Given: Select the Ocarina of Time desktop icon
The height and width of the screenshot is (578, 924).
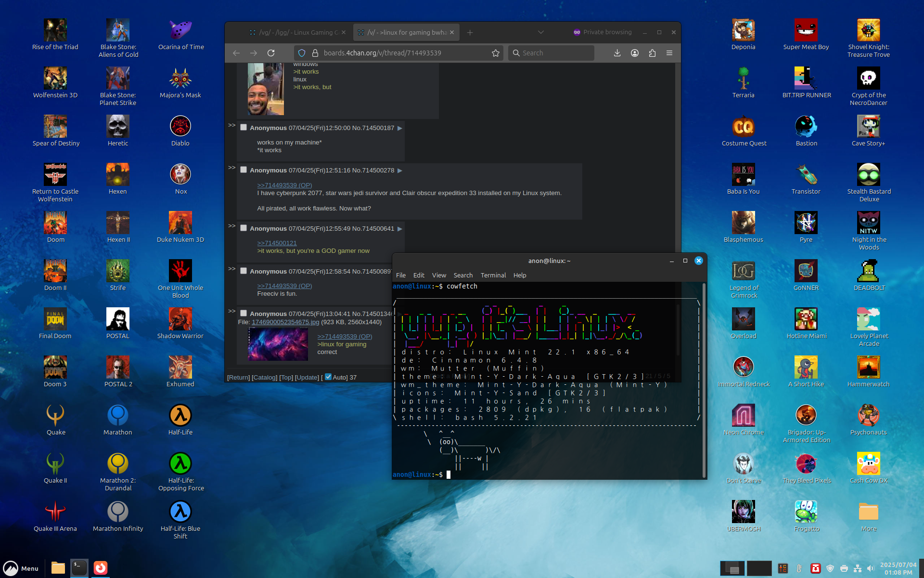Looking at the screenshot, I should [180, 34].
